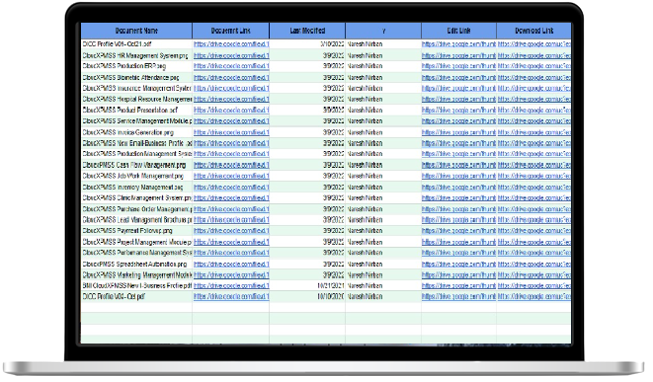Open document link for HR Management System row
The height and width of the screenshot is (382, 653).
[x=231, y=55]
